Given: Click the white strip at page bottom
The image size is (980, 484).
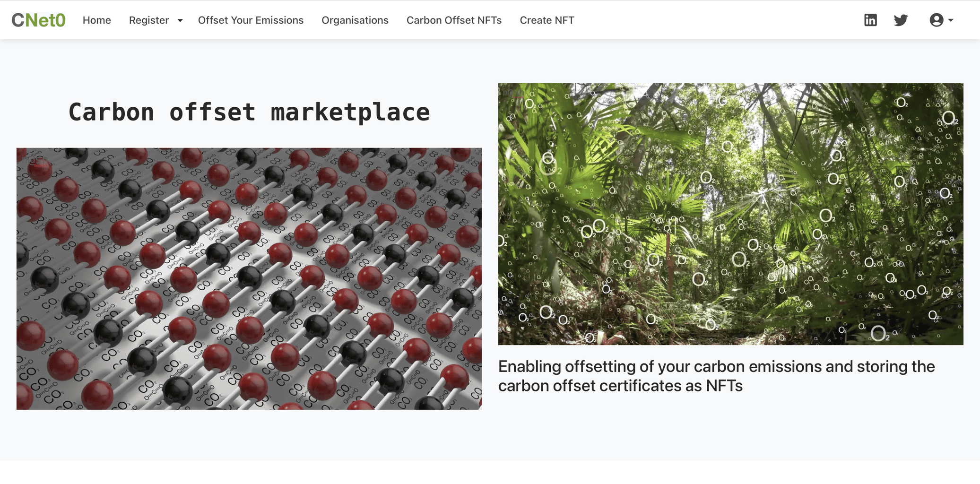Looking at the screenshot, I should tap(490, 472).
